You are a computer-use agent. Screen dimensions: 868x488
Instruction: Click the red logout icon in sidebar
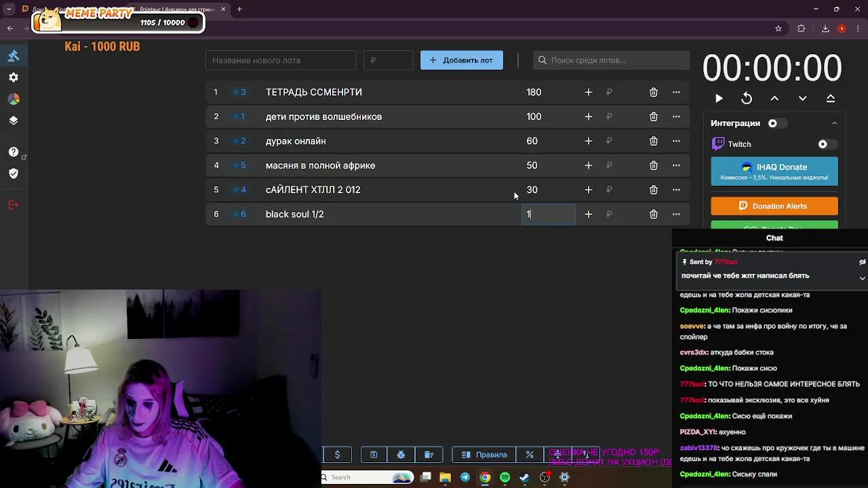[14, 205]
